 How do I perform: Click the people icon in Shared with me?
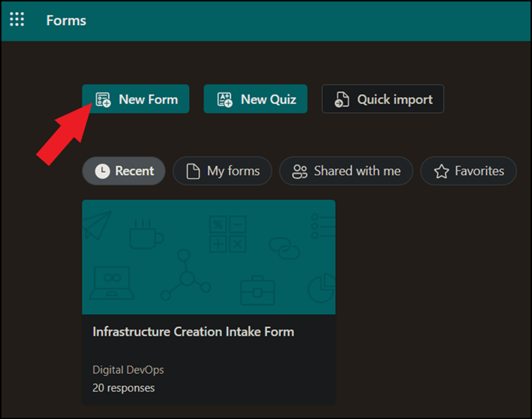[x=300, y=171]
